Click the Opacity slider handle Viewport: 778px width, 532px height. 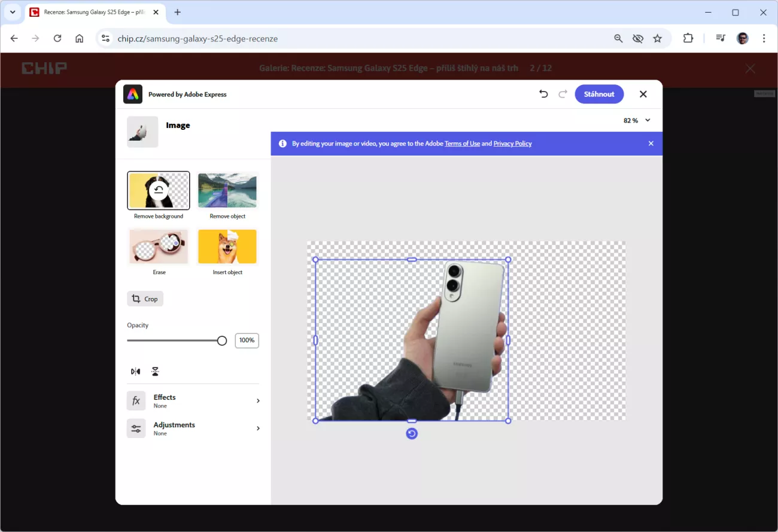point(222,341)
